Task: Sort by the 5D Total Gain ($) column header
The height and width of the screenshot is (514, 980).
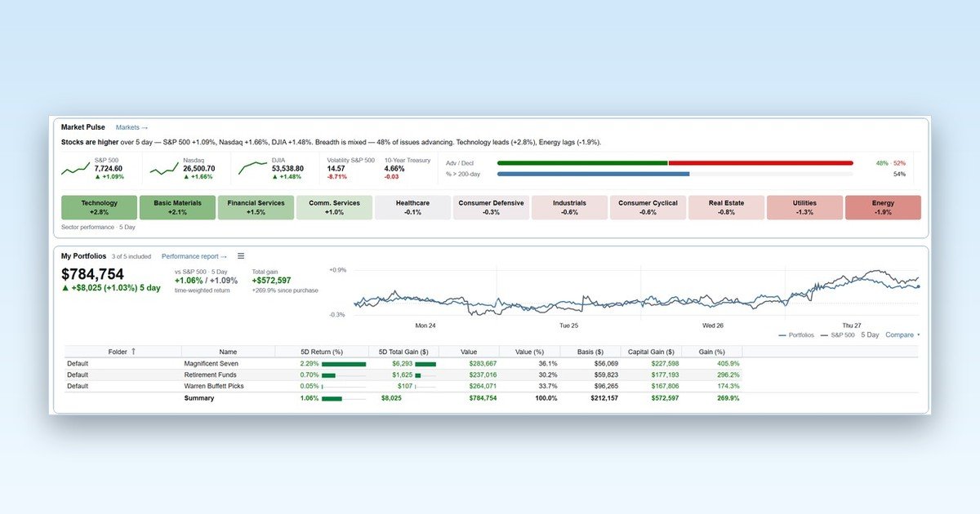Action: tap(403, 352)
